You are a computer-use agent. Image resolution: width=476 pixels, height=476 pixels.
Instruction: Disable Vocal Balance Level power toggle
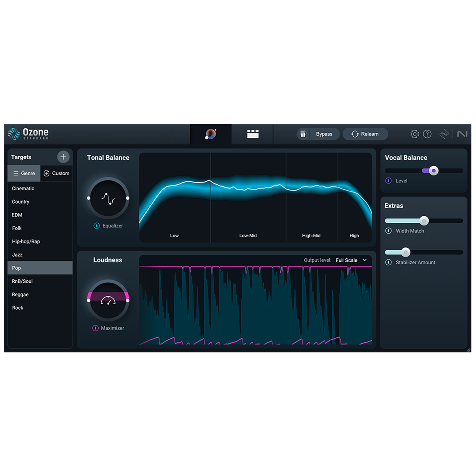[x=388, y=181]
